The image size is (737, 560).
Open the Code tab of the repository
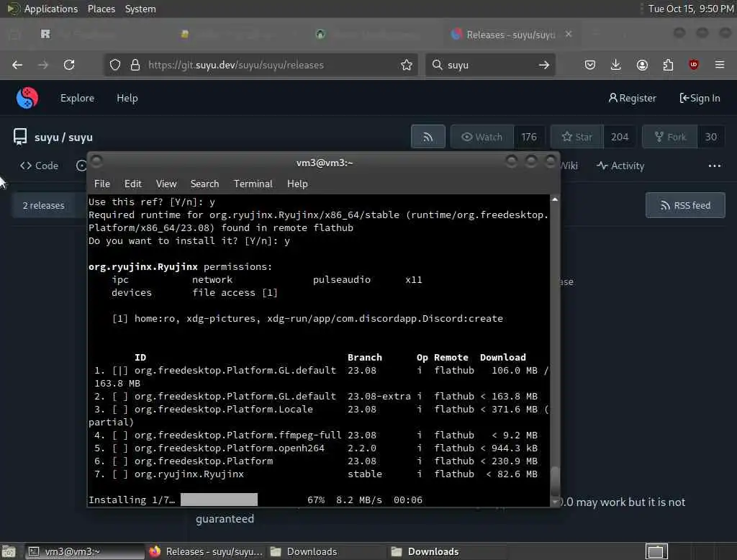point(39,166)
